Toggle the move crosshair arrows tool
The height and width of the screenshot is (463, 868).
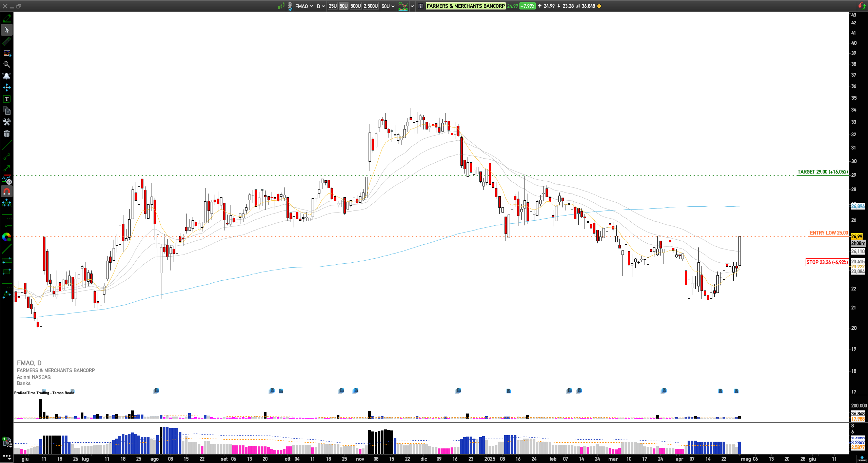6,87
